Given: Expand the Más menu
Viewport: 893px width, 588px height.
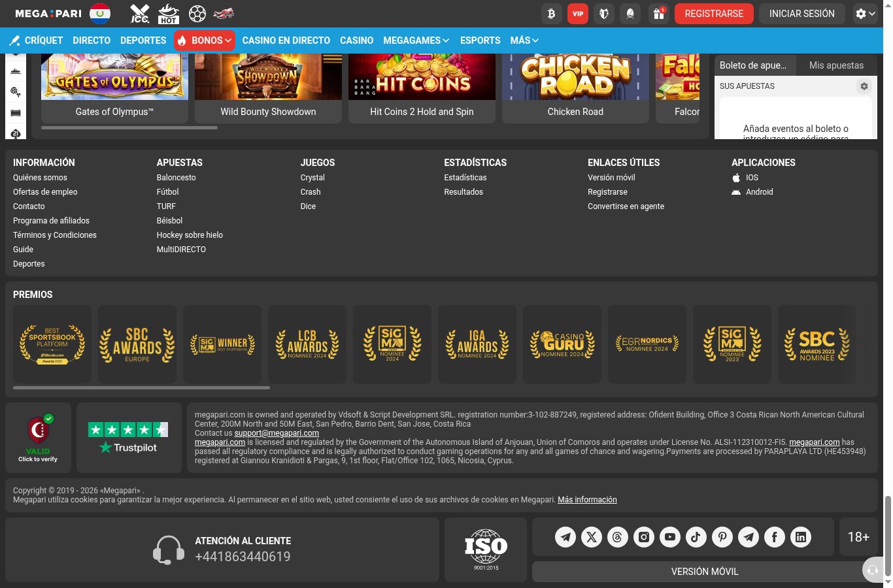Looking at the screenshot, I should pyautogui.click(x=524, y=41).
